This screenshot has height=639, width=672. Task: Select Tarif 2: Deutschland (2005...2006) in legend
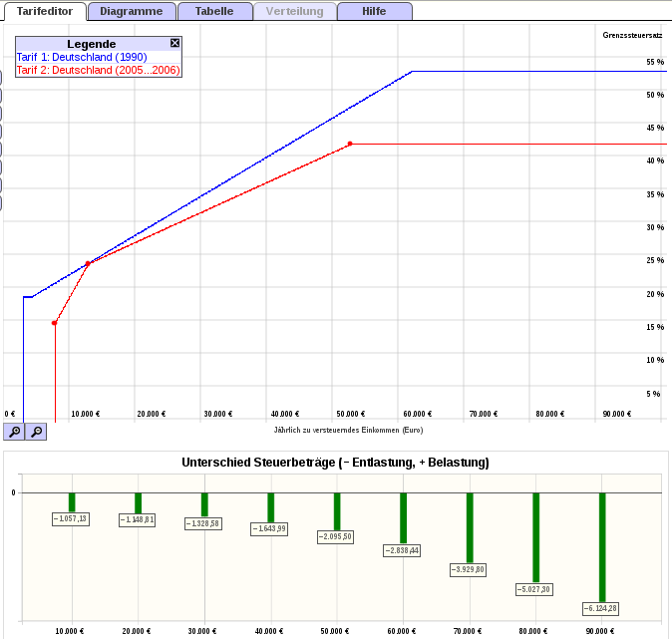pyautogui.click(x=98, y=70)
